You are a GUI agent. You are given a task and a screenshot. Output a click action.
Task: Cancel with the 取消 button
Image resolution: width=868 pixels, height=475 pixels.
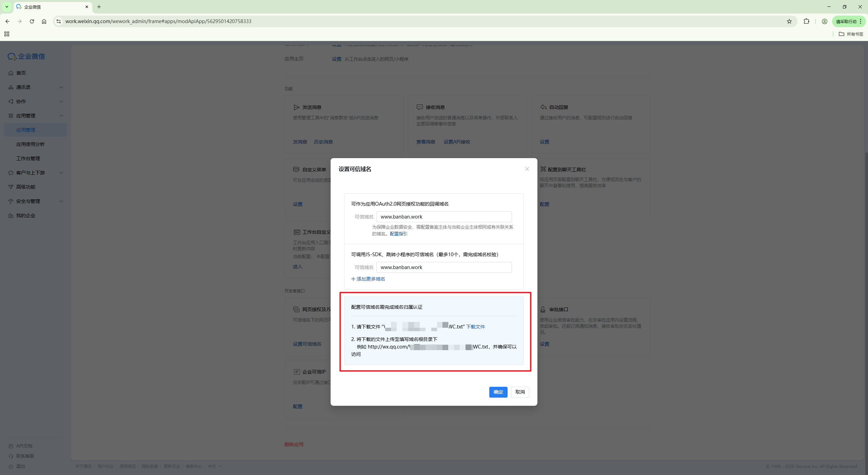coord(520,392)
